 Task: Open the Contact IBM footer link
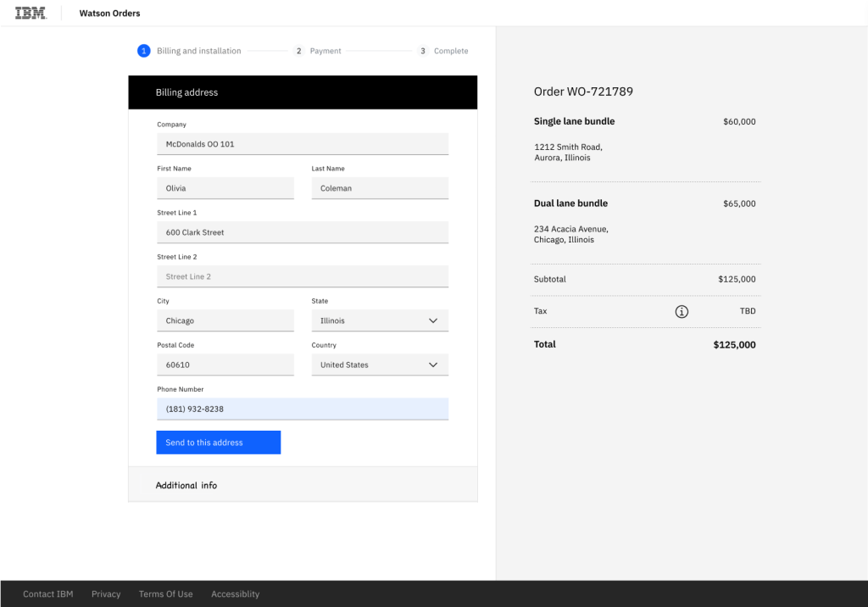(48, 594)
